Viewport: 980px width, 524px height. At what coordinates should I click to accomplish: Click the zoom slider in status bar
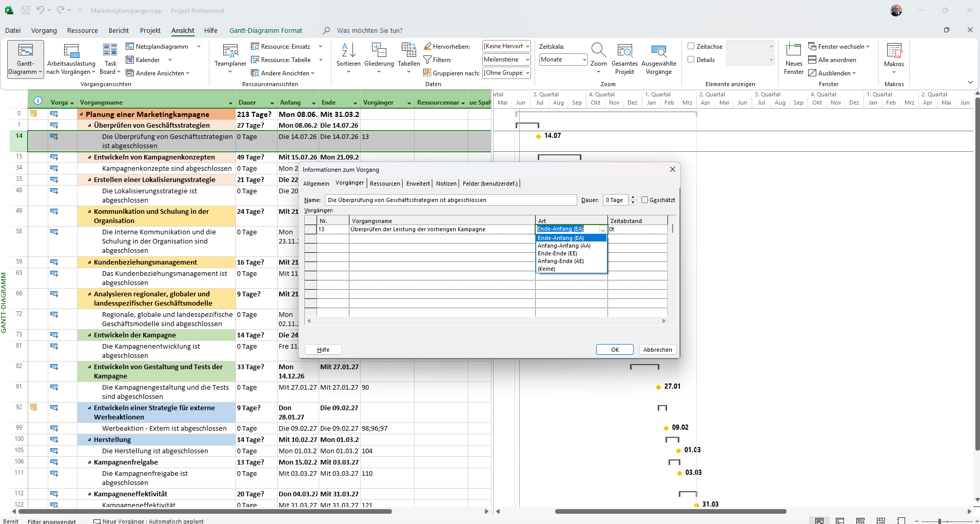pyautogui.click(x=940, y=521)
